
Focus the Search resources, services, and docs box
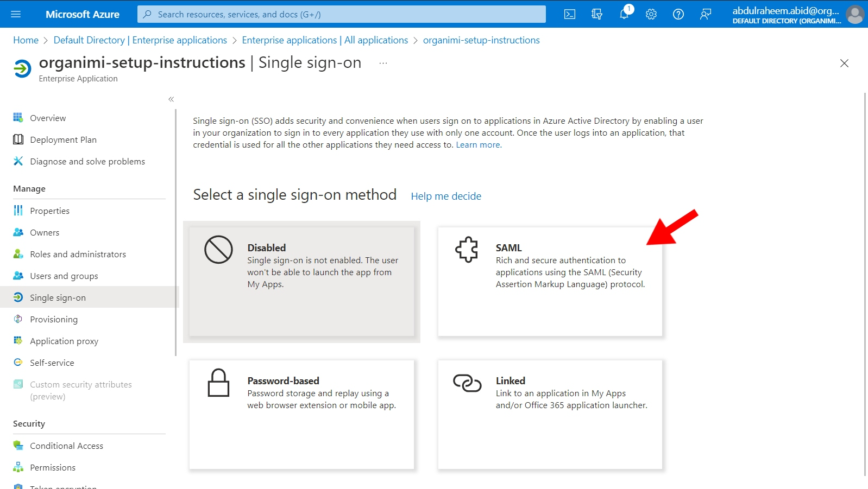342,14
